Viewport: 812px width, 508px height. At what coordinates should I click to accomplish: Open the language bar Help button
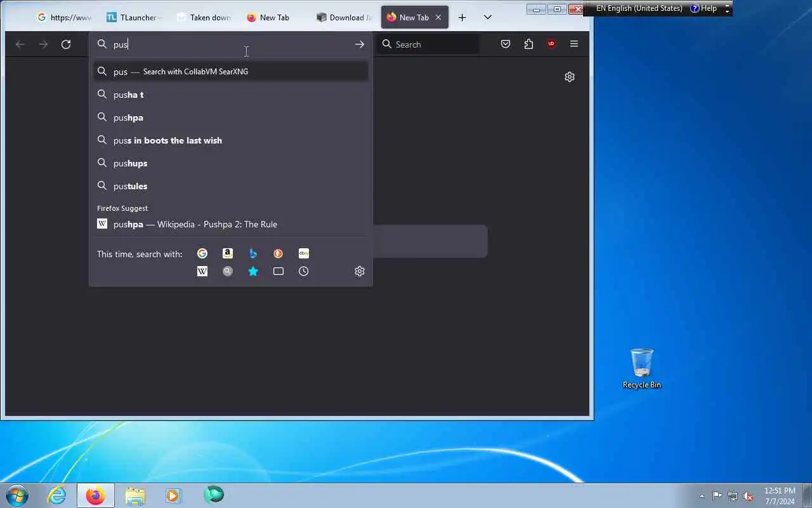coord(704,8)
